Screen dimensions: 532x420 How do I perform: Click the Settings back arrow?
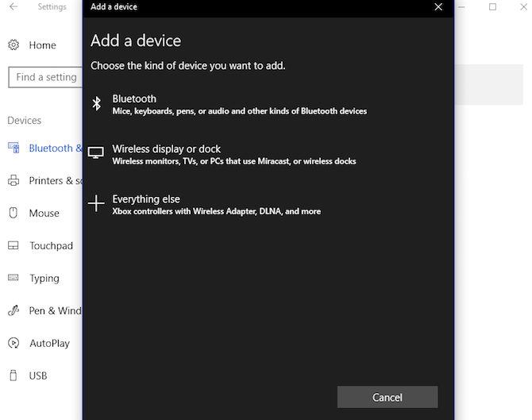click(13, 6)
